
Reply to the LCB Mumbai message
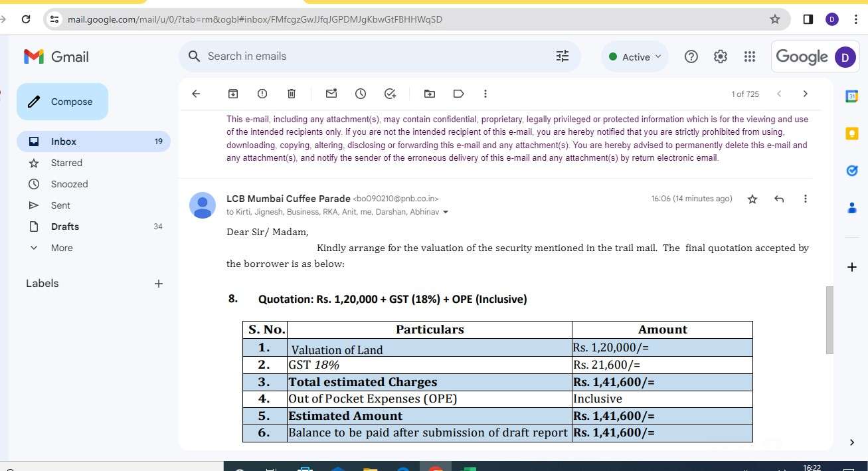tap(779, 199)
